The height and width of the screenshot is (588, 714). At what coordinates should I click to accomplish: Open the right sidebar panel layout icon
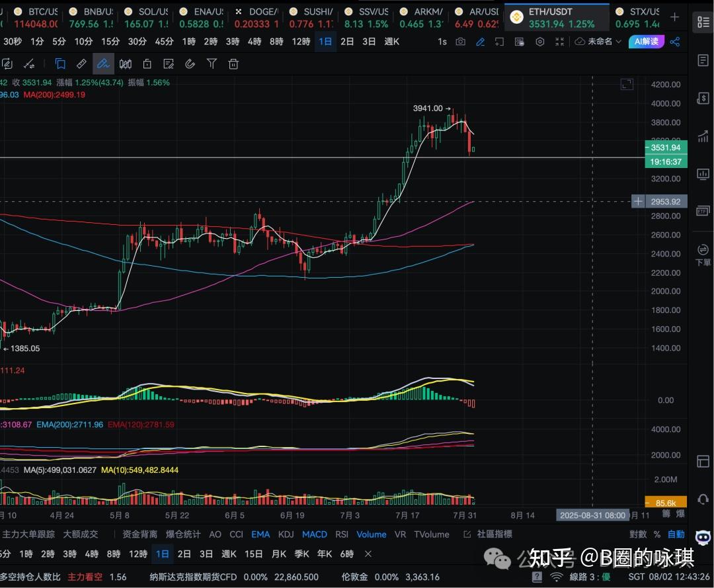[703, 462]
